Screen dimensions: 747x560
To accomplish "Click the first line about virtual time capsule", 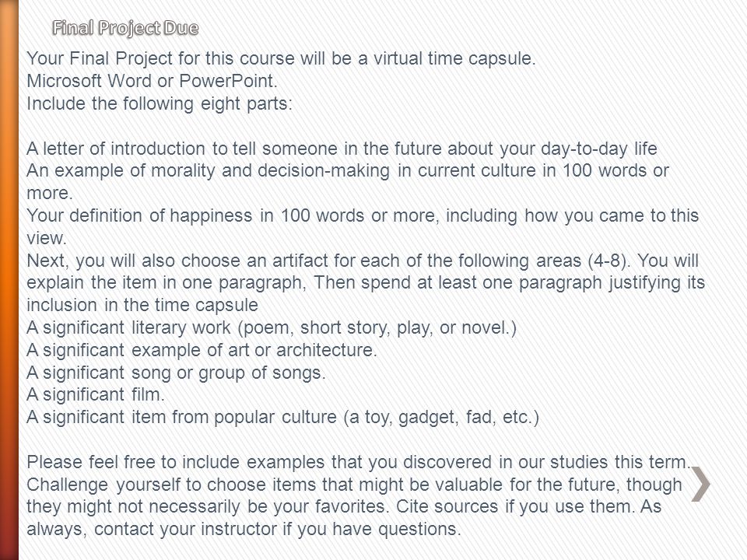I will (x=282, y=58).
